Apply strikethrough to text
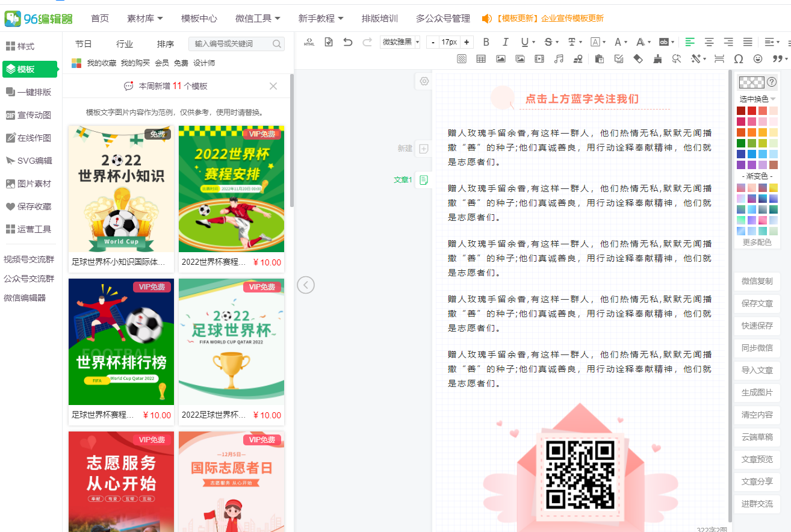 (x=548, y=42)
